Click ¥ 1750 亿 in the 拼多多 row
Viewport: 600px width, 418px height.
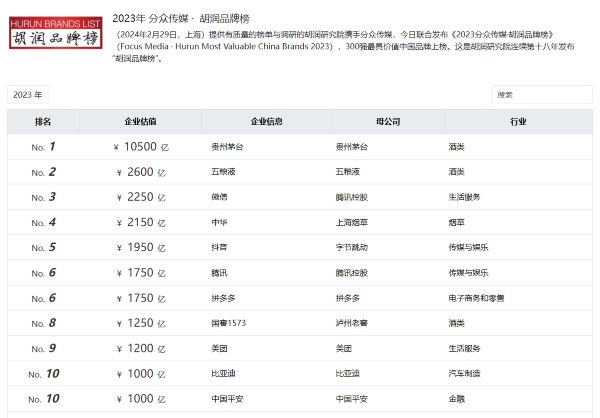coord(140,298)
